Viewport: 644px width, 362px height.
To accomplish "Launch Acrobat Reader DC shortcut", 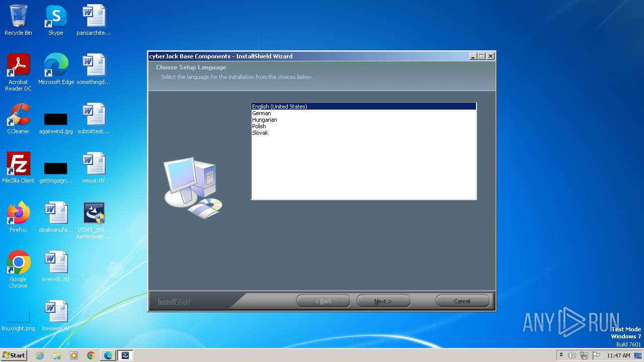I will [18, 72].
